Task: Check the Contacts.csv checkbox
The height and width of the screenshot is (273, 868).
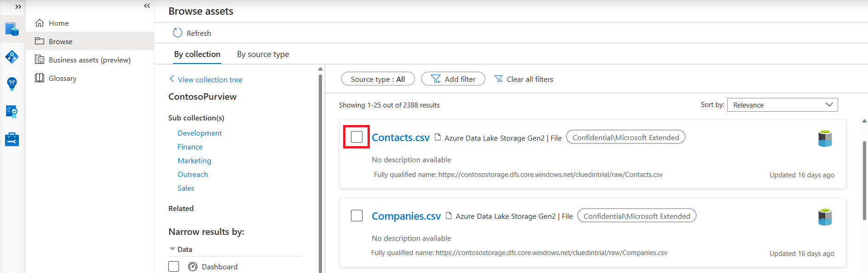Action: (356, 137)
